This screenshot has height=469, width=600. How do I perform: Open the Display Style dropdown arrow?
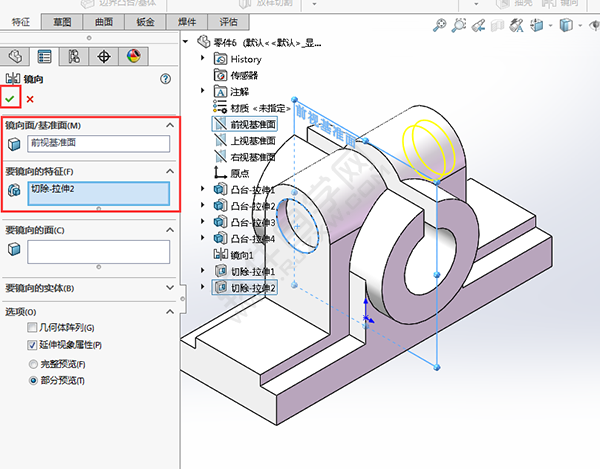[x=580, y=26]
